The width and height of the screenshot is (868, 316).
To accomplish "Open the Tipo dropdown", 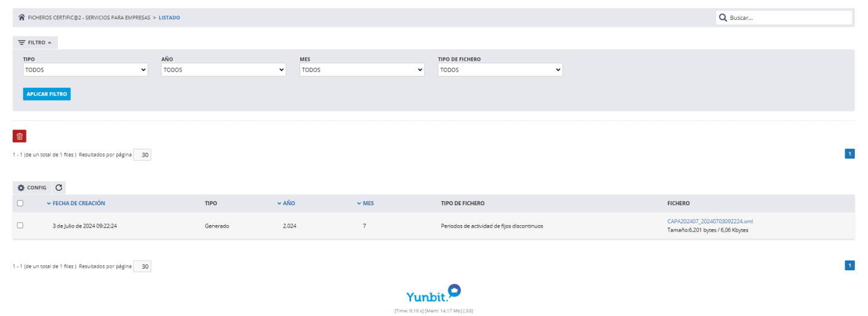I will (x=85, y=70).
